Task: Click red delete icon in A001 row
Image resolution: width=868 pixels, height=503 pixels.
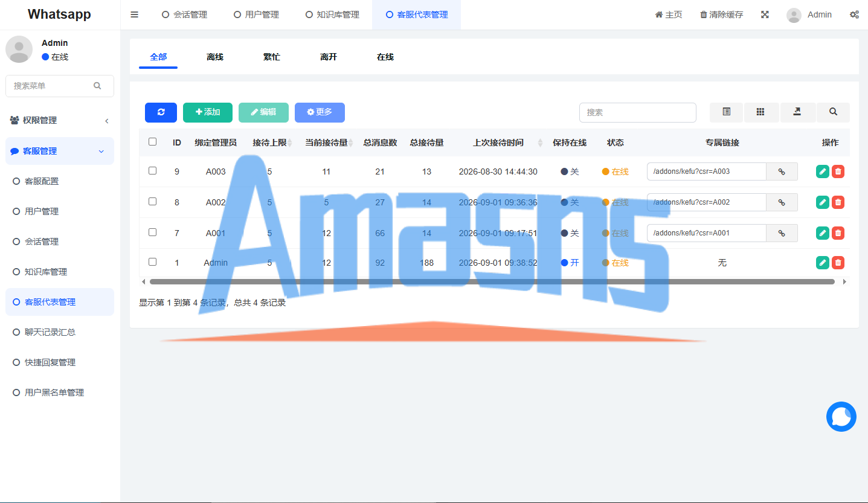Action: 838,233
